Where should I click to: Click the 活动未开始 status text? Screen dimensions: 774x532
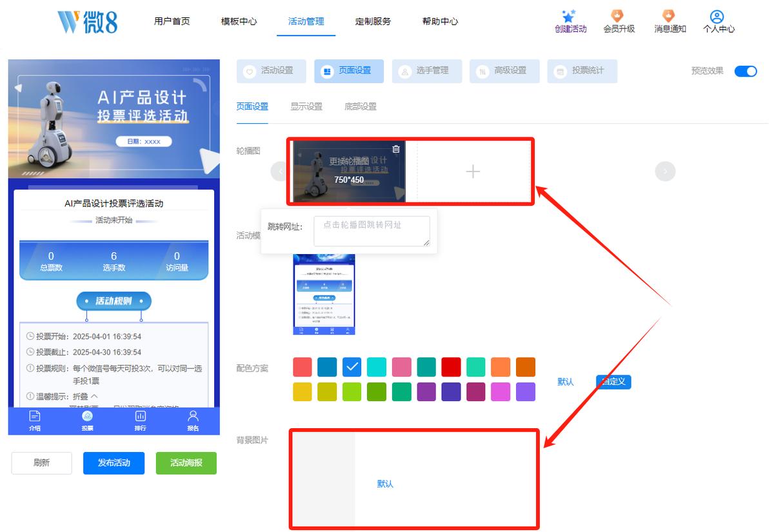click(x=114, y=220)
